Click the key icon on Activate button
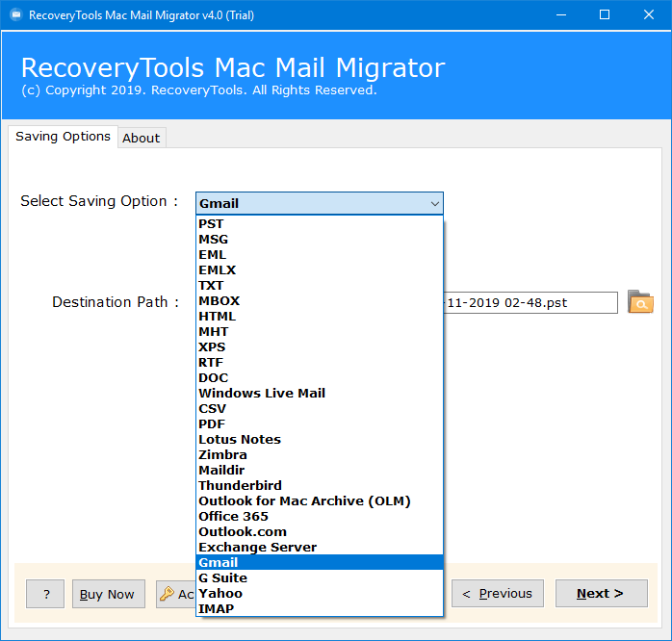The image size is (672, 641). click(167, 594)
